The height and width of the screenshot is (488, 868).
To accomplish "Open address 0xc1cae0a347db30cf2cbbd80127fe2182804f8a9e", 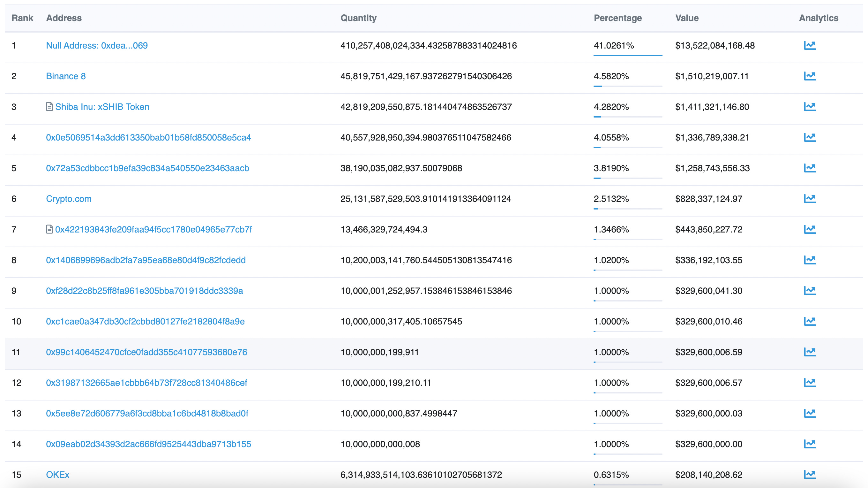I will (145, 322).
